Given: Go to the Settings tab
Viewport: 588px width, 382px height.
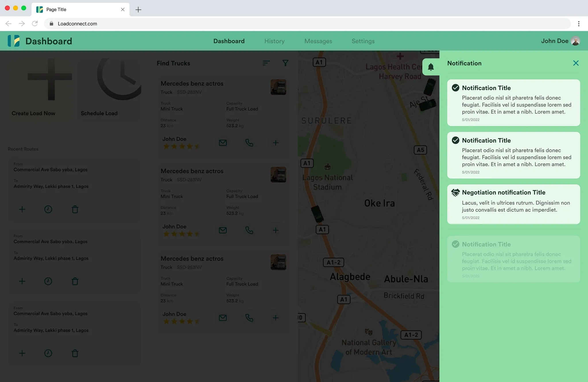Looking at the screenshot, I should [363, 41].
